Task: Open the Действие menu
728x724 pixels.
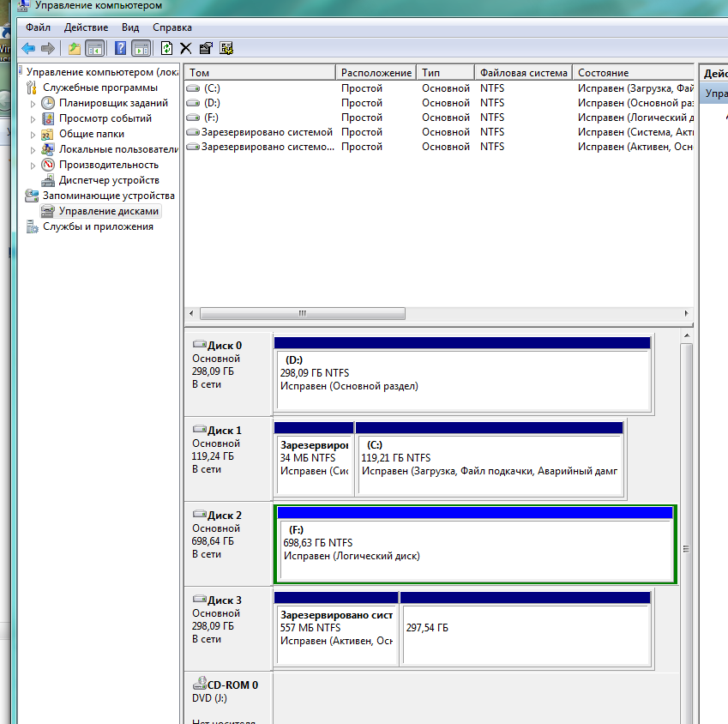Action: click(x=86, y=27)
